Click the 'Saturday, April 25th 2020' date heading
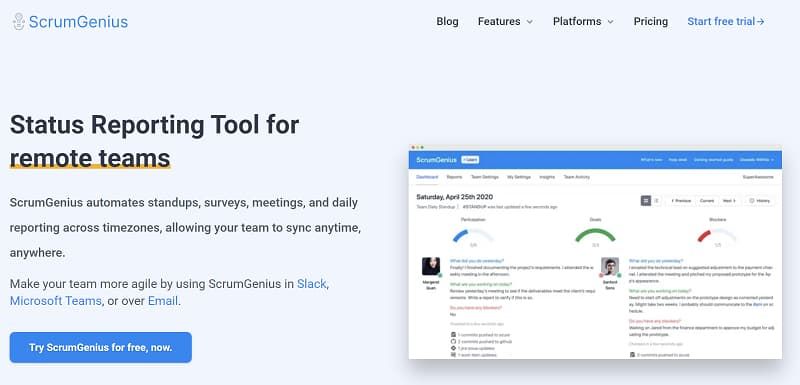 [x=455, y=197]
